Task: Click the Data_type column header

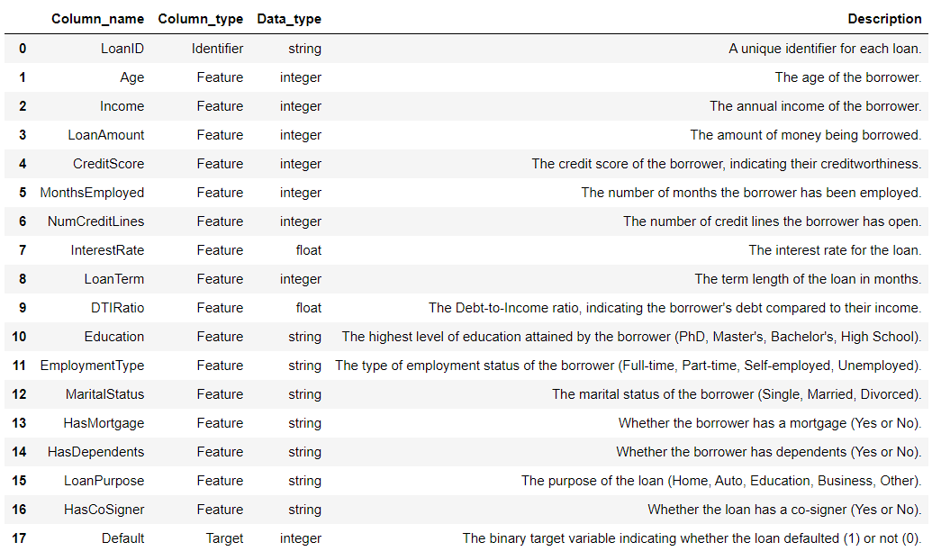Action: [289, 19]
